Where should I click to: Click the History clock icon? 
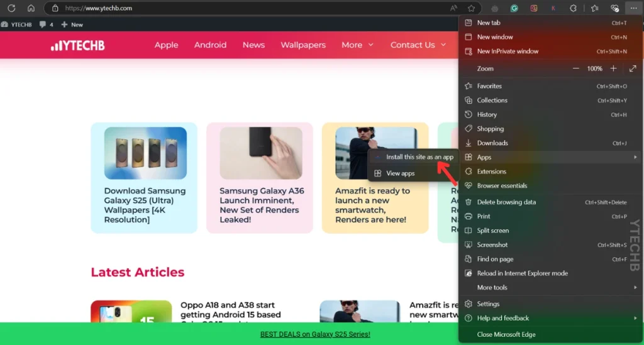(468, 114)
